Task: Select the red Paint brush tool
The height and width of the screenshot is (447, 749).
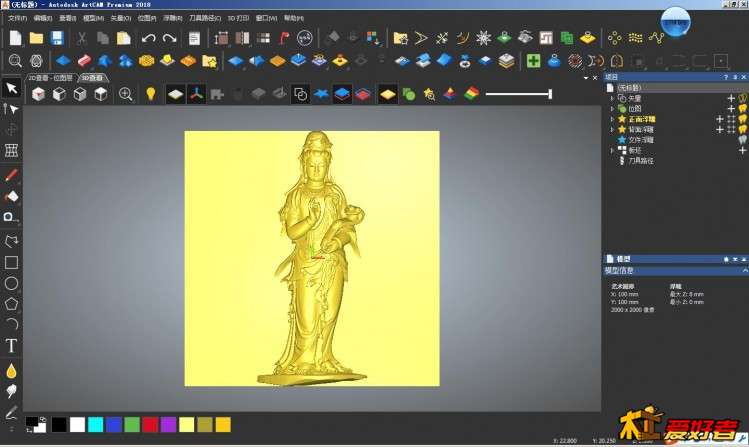Action: (11, 175)
